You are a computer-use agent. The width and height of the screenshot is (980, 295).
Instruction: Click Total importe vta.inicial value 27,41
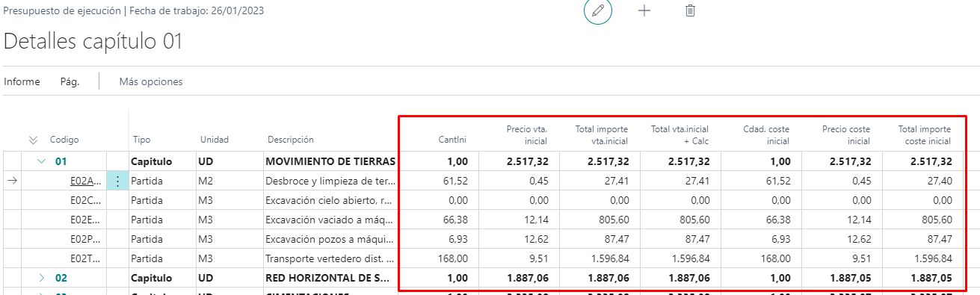[x=617, y=181]
